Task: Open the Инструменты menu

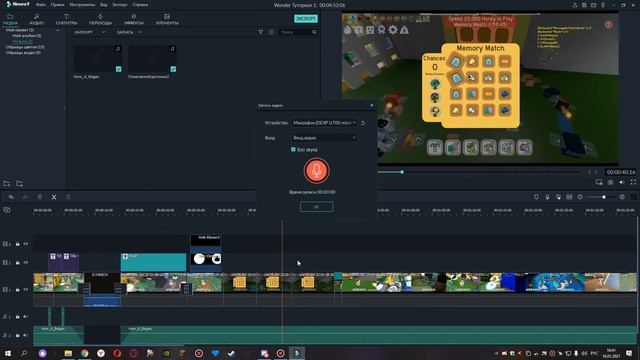Action: click(x=82, y=5)
